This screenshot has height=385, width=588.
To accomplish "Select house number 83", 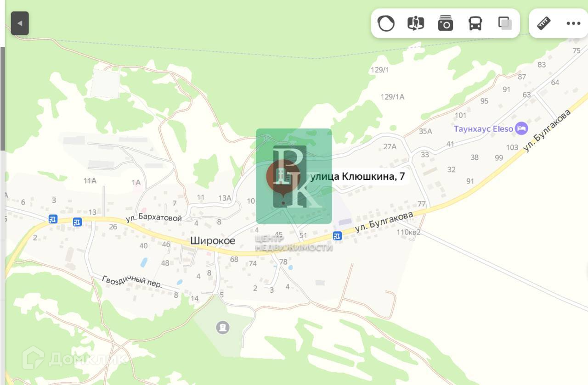I will click(542, 65).
